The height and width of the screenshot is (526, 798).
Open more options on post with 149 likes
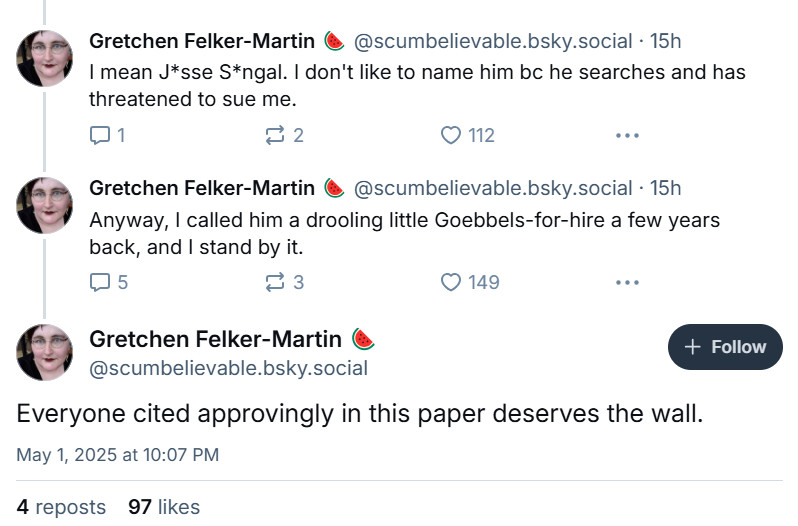(627, 282)
